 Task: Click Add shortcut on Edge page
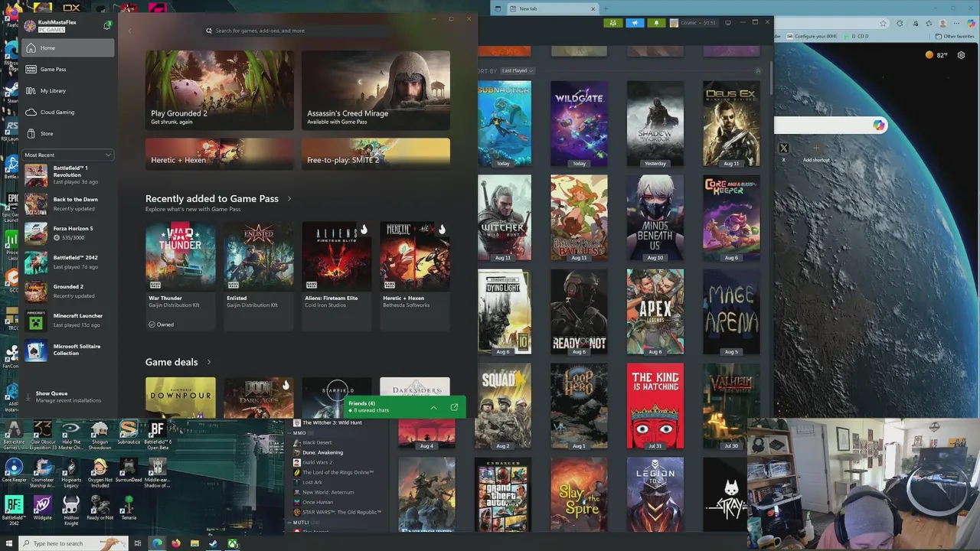[x=816, y=153]
